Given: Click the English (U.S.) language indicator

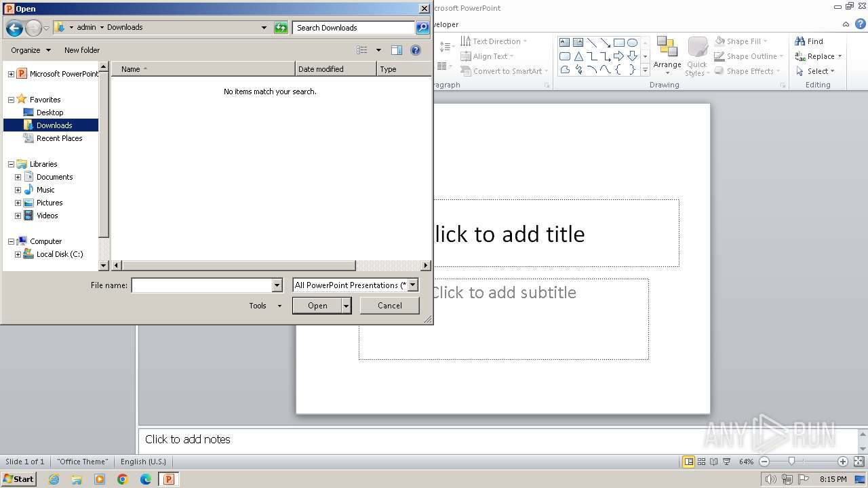Looking at the screenshot, I should pyautogui.click(x=143, y=462).
